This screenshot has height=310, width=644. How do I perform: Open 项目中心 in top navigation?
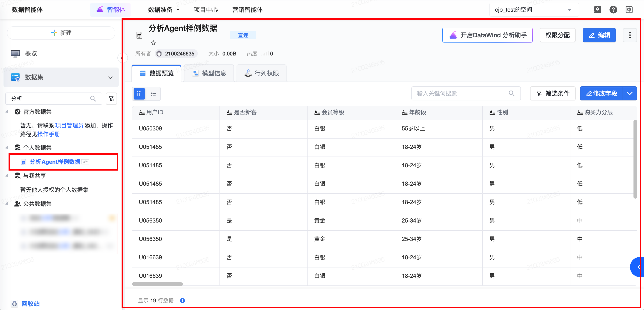pyautogui.click(x=206, y=10)
